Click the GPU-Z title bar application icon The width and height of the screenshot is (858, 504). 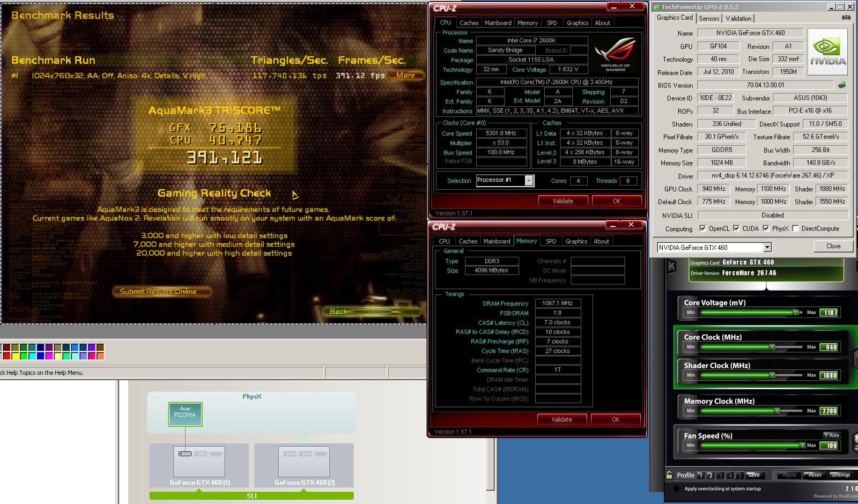[x=656, y=7]
